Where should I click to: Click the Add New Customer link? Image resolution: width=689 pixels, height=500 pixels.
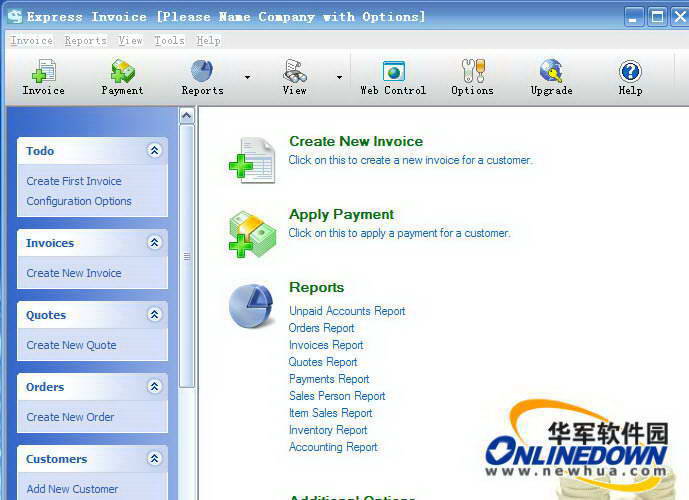point(72,489)
